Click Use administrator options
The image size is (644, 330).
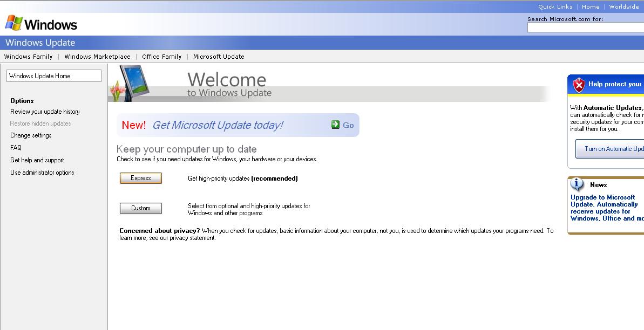click(42, 173)
